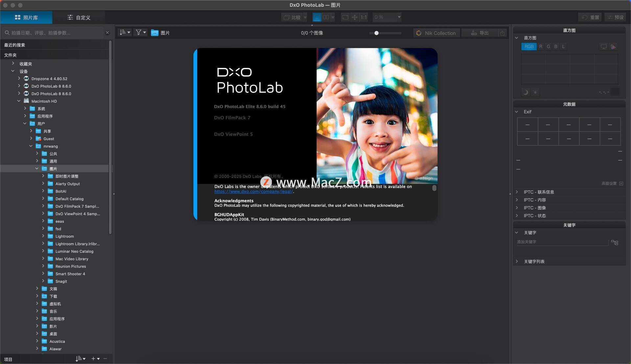Viewport: 631px width, 364px height.
Task: Open the filter funnel dropdown
Action: (x=141, y=32)
